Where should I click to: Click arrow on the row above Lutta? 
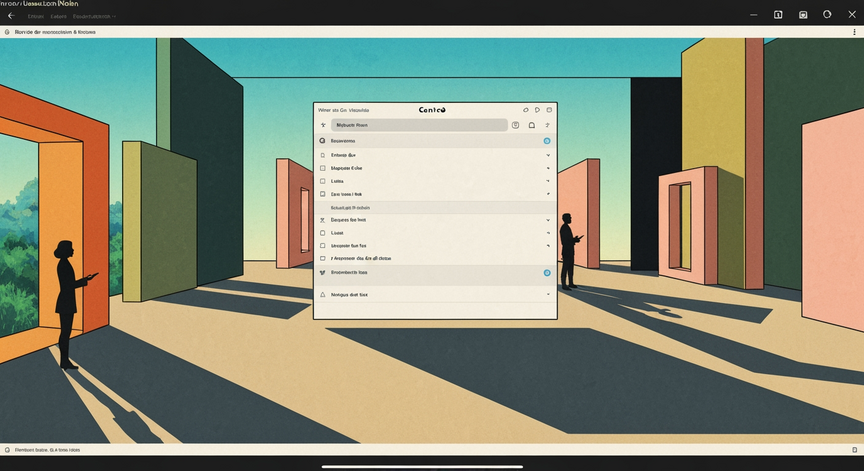(548, 168)
